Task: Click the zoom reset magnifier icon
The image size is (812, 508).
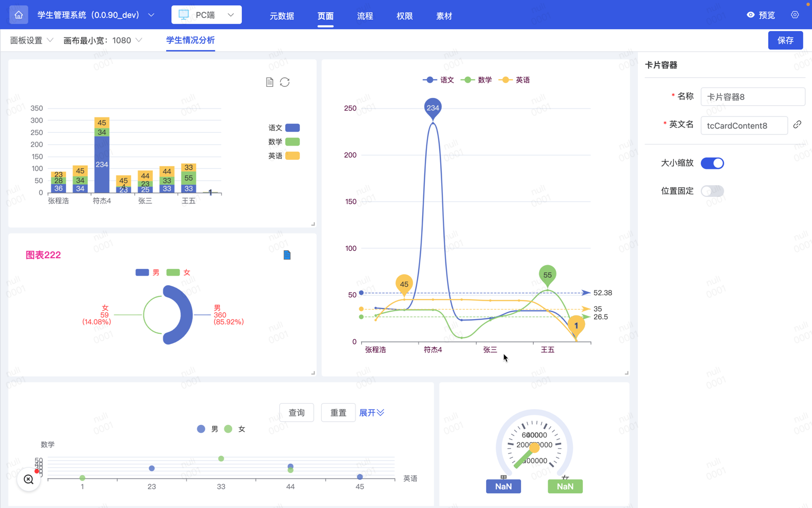Action: coord(29,479)
